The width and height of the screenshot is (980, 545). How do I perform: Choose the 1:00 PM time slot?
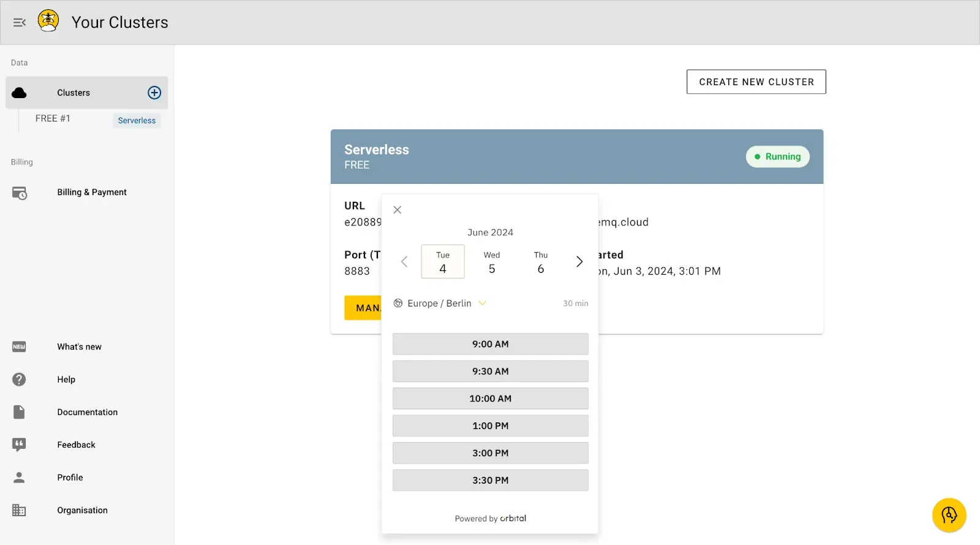(x=491, y=426)
